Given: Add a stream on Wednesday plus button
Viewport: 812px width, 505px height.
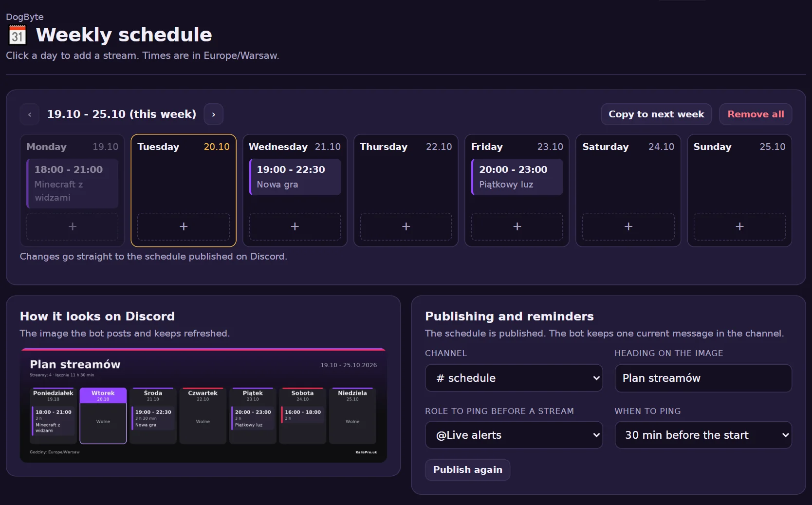Looking at the screenshot, I should coord(295,226).
